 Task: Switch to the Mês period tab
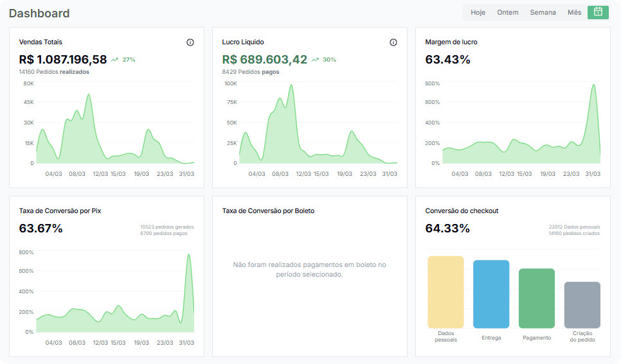574,12
